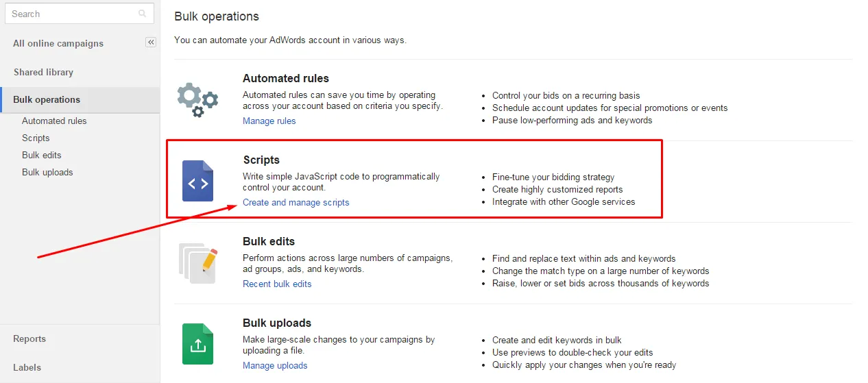Open Labels in the sidebar
The image size is (868, 383).
pos(27,367)
